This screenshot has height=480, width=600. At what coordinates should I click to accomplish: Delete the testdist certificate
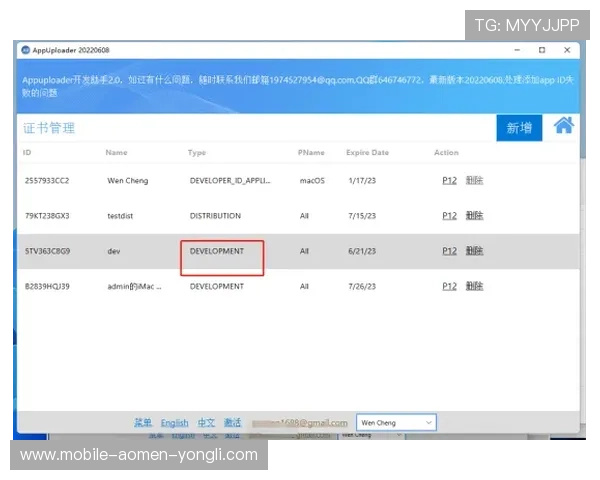[474, 216]
